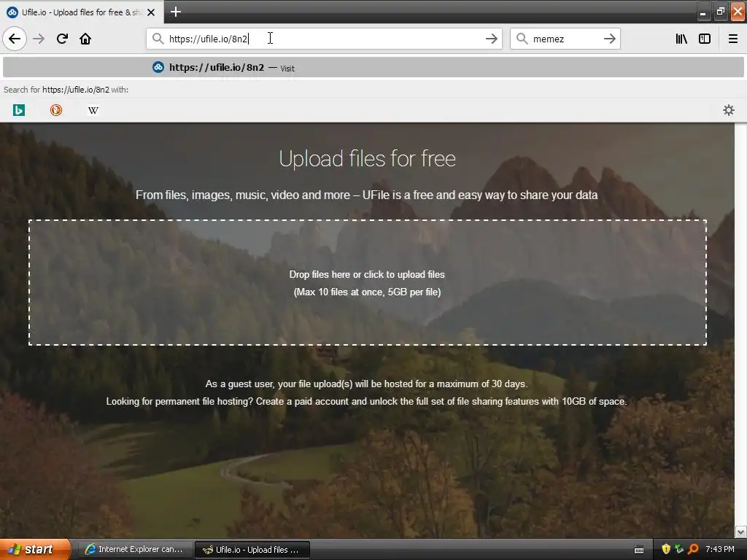Search with Bing engine icon
Image resolution: width=747 pixels, height=560 pixels.
point(18,111)
